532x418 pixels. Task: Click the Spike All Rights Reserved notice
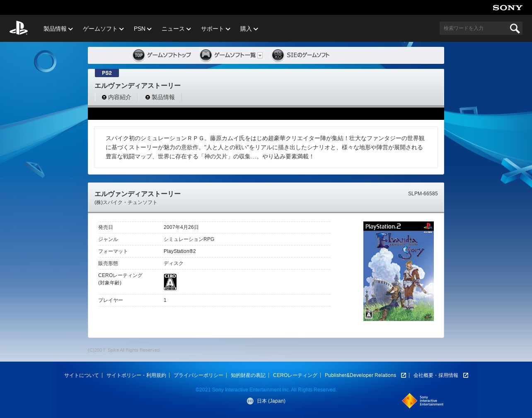point(124,350)
